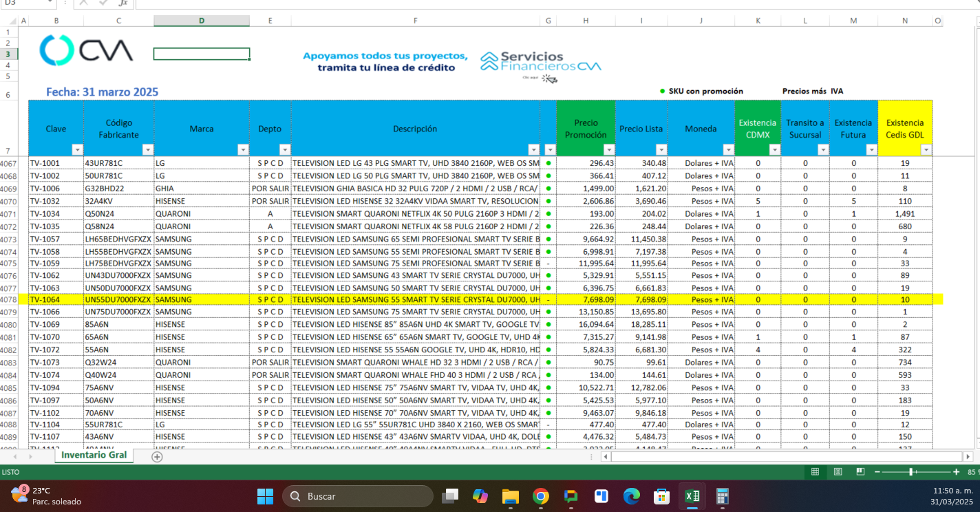Click the value 1,491 in Cedis GDL

pyautogui.click(x=905, y=213)
